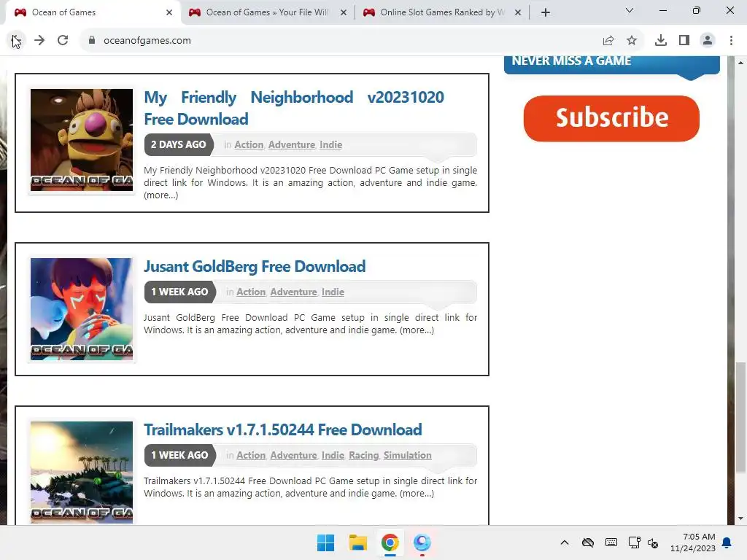Viewport: 747px width, 560px height.
Task: Open Chrome from the taskbar
Action: [390, 542]
